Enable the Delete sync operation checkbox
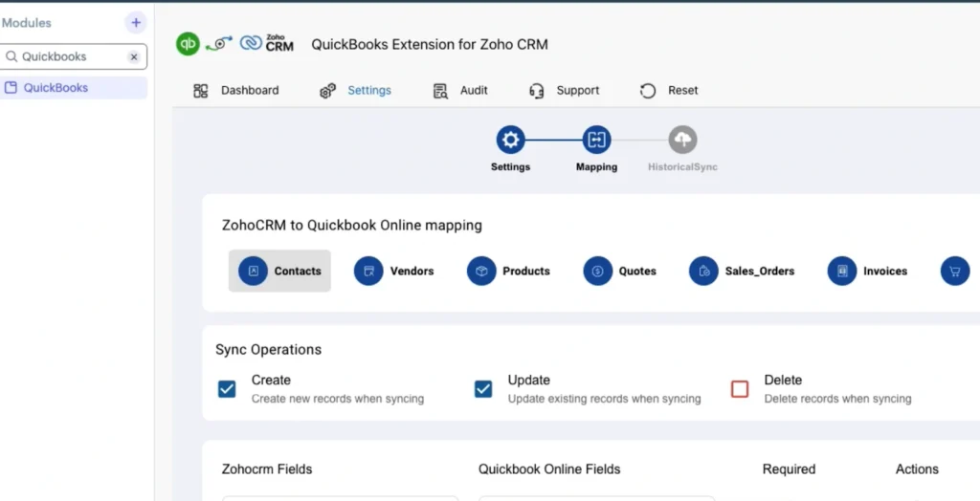 (x=740, y=389)
